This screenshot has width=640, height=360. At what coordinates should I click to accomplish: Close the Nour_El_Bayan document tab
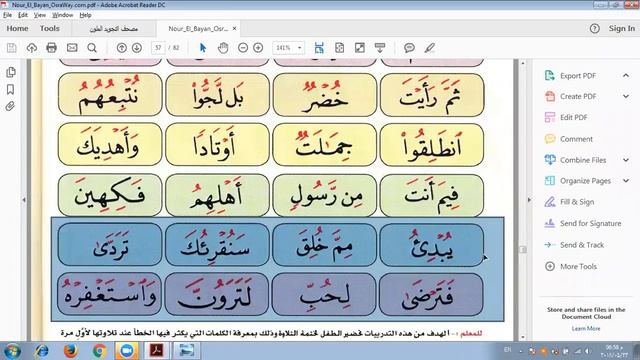(234, 29)
